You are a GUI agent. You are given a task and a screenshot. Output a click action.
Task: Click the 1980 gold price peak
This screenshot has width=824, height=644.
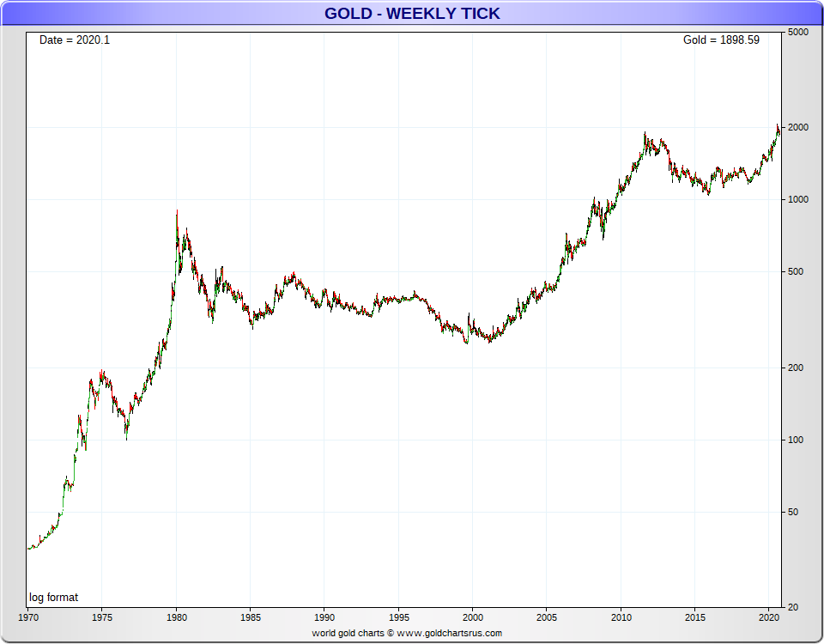pyautogui.click(x=177, y=211)
